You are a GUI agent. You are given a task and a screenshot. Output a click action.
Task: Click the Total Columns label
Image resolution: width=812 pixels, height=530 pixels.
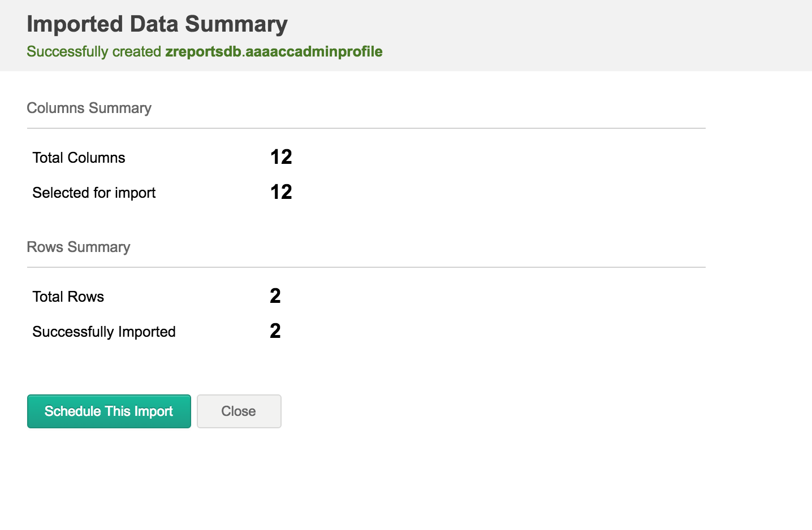pyautogui.click(x=79, y=158)
